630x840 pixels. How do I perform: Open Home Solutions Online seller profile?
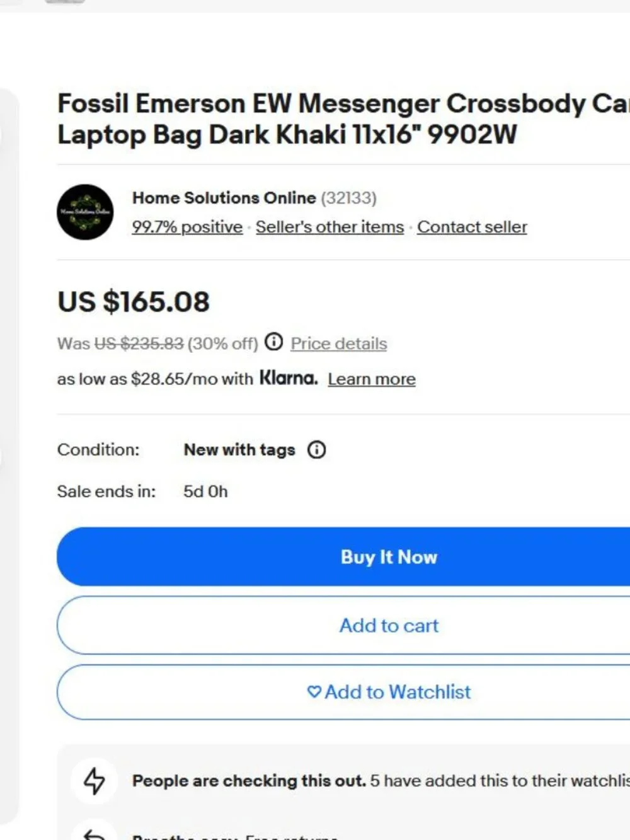(x=224, y=198)
